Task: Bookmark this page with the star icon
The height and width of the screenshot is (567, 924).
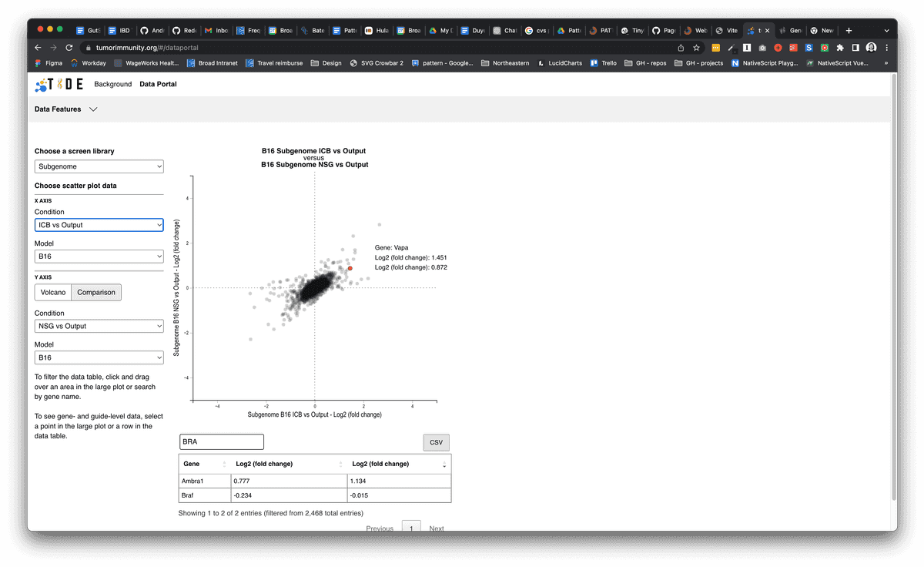Action: pyautogui.click(x=696, y=47)
